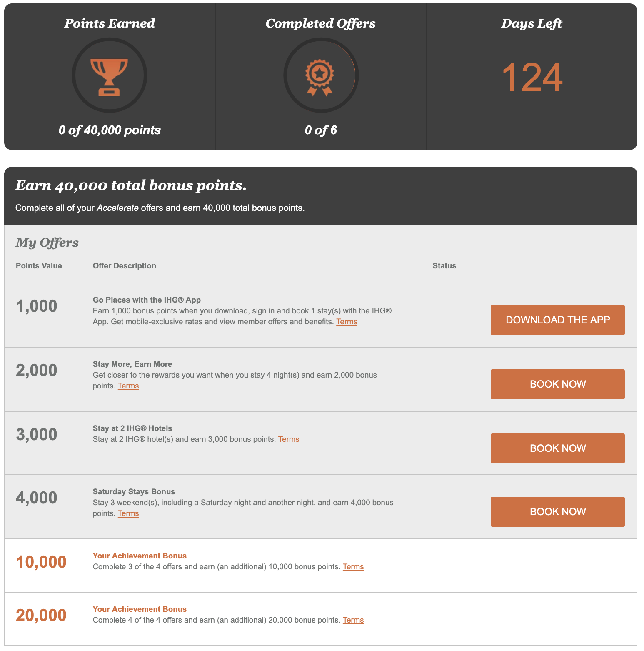Open Terms for Stay More, Earn More

pos(128,386)
